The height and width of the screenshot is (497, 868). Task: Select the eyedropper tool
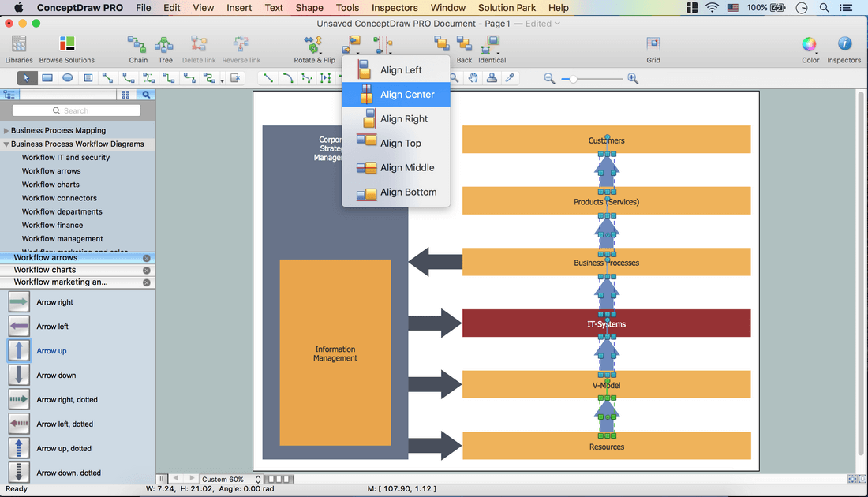tap(511, 78)
